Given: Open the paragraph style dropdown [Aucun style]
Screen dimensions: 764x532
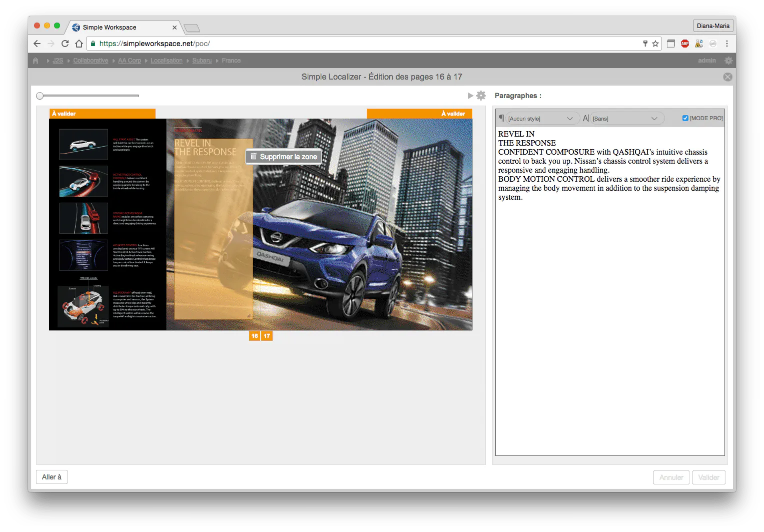Looking at the screenshot, I should coord(540,119).
